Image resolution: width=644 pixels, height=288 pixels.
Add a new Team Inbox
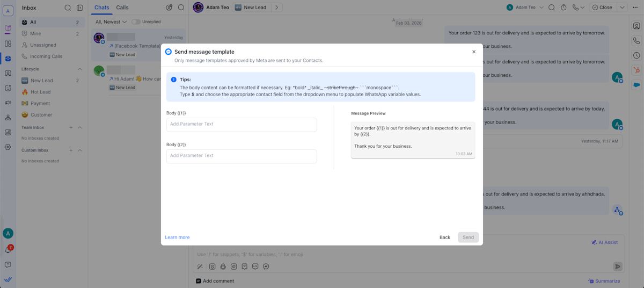(71, 128)
